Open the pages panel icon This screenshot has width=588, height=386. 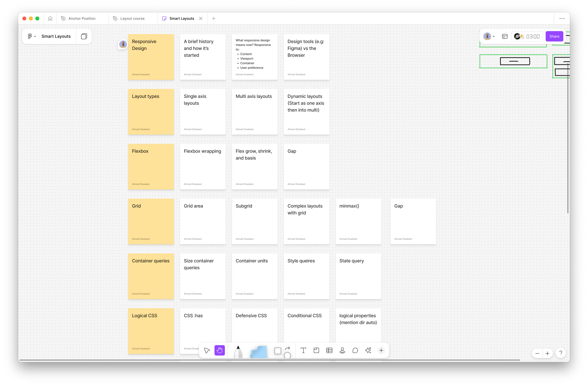pyautogui.click(x=84, y=36)
